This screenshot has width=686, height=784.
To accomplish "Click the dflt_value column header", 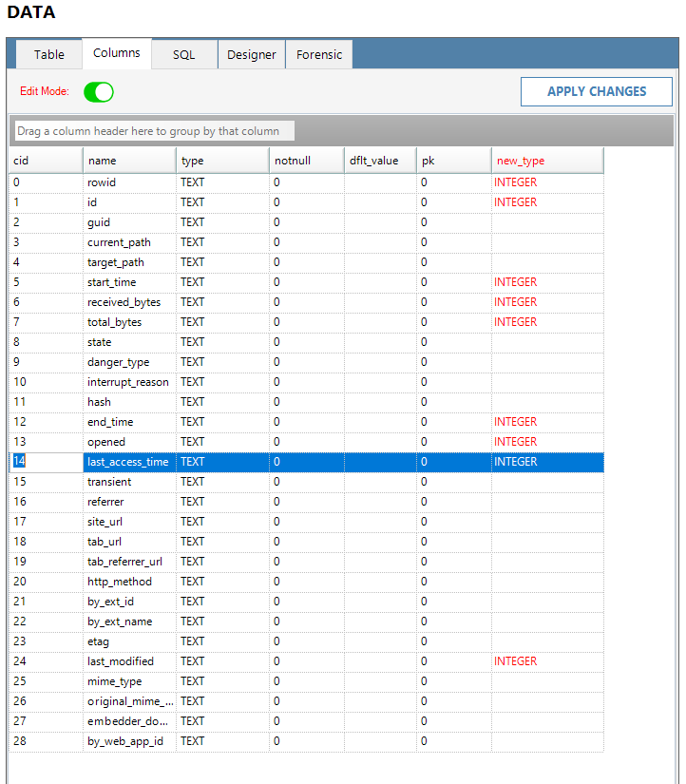I will click(380, 161).
